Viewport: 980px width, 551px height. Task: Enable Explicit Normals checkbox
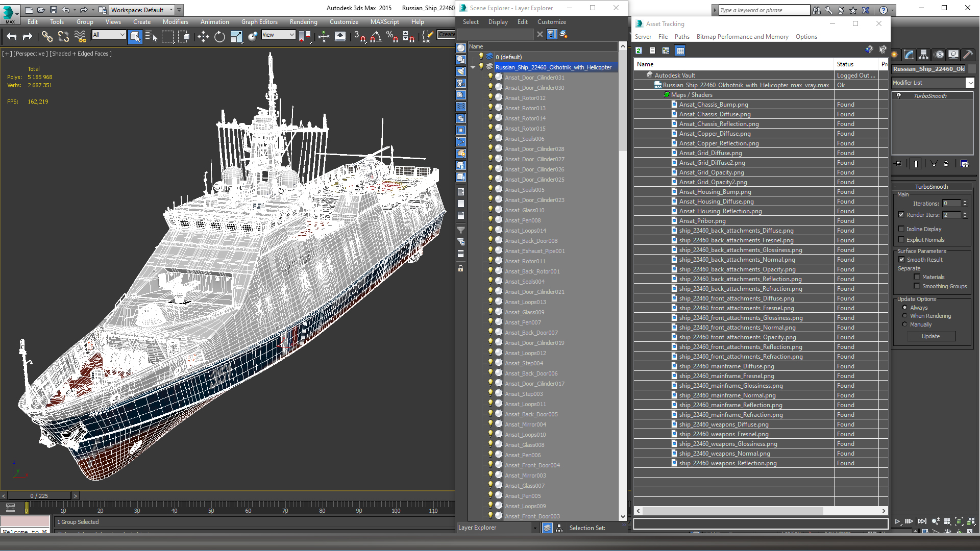(901, 240)
